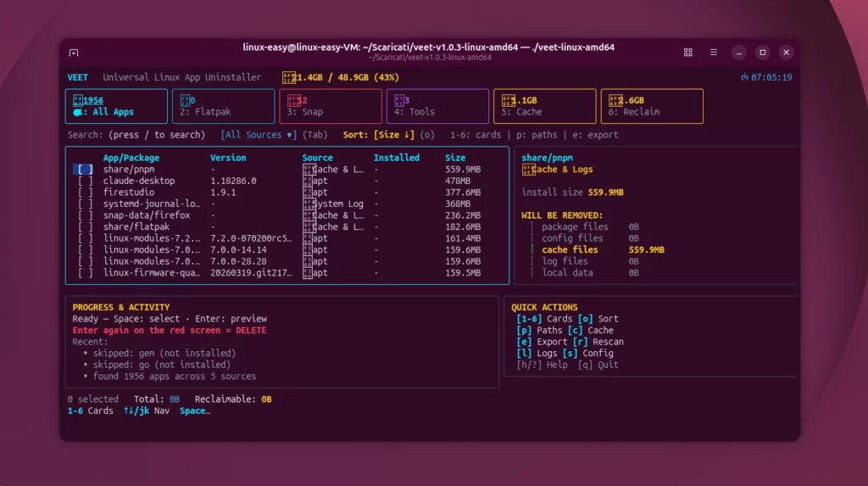Click the apt icon of linux-firmware-qua row

click(x=307, y=272)
